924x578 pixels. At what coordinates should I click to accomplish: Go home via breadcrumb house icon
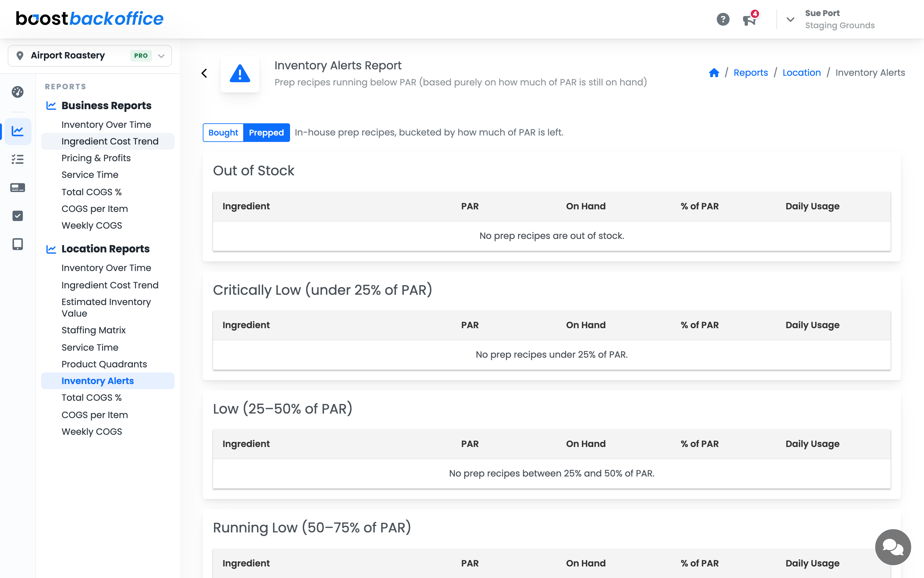[x=714, y=73]
